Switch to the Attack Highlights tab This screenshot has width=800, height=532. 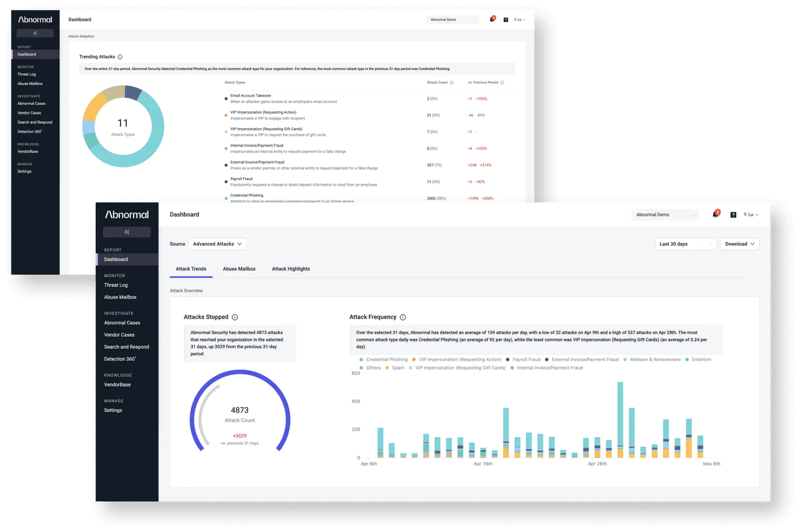pyautogui.click(x=291, y=269)
